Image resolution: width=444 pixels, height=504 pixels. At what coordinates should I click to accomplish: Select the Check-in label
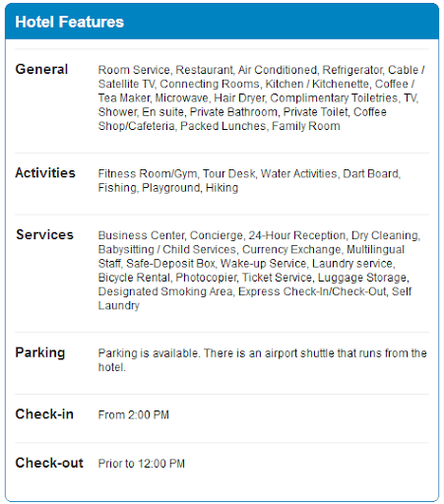[44, 414]
